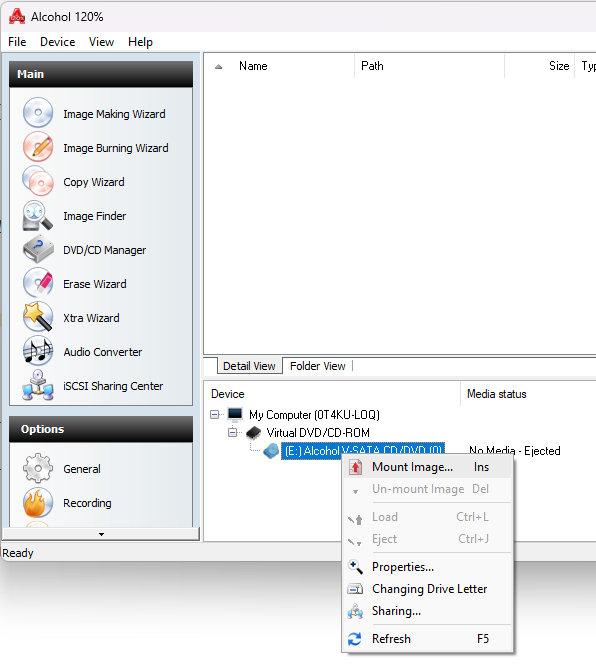Click the Audio Converter music notes icon

coord(38,351)
